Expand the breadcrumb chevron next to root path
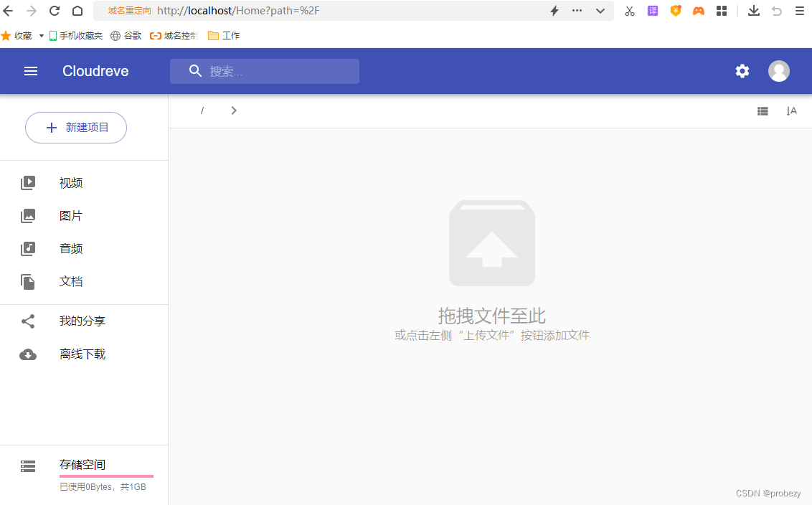The width and height of the screenshot is (812, 505). click(x=233, y=110)
